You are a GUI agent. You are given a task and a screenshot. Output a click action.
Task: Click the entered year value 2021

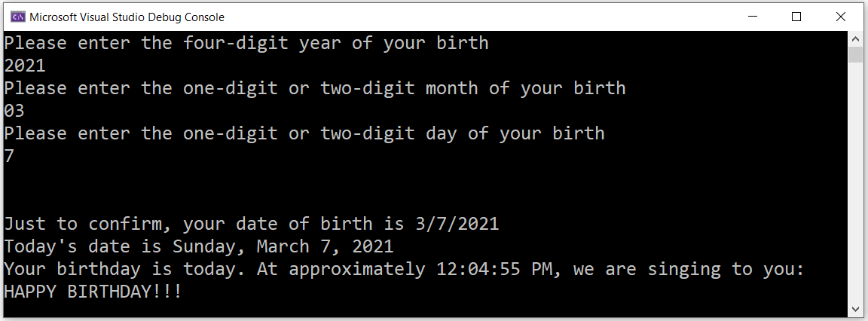pyautogui.click(x=25, y=66)
